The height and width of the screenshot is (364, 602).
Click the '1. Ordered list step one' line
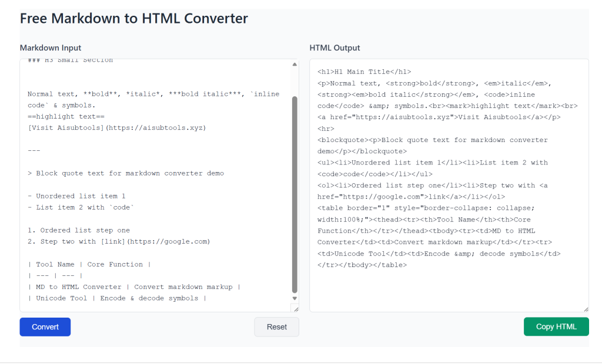79,230
